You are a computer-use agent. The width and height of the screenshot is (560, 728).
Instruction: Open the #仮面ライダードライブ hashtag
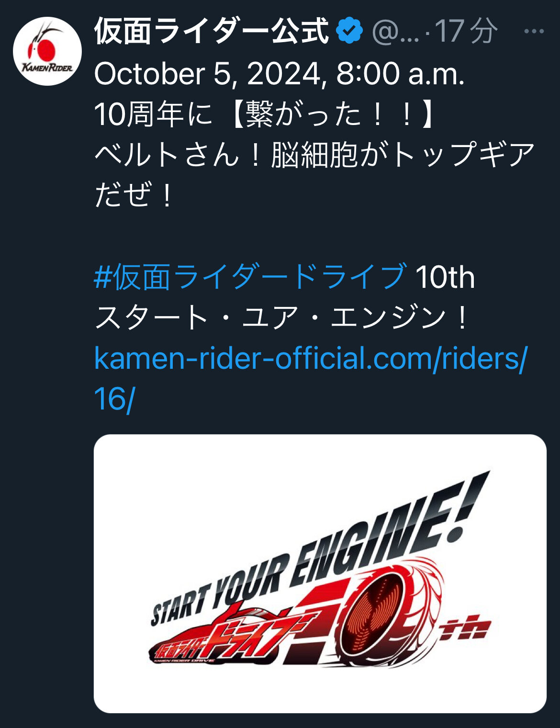point(250,277)
